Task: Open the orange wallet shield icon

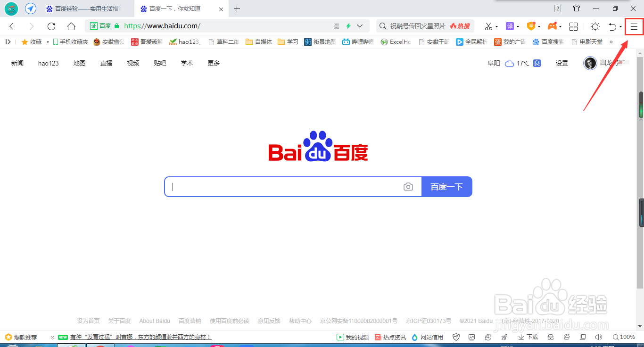Action: pyautogui.click(x=531, y=26)
